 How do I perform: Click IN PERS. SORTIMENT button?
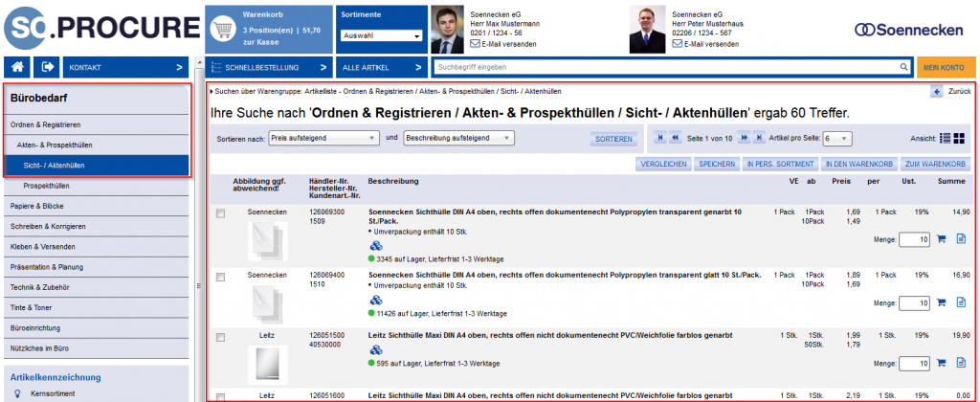781,164
